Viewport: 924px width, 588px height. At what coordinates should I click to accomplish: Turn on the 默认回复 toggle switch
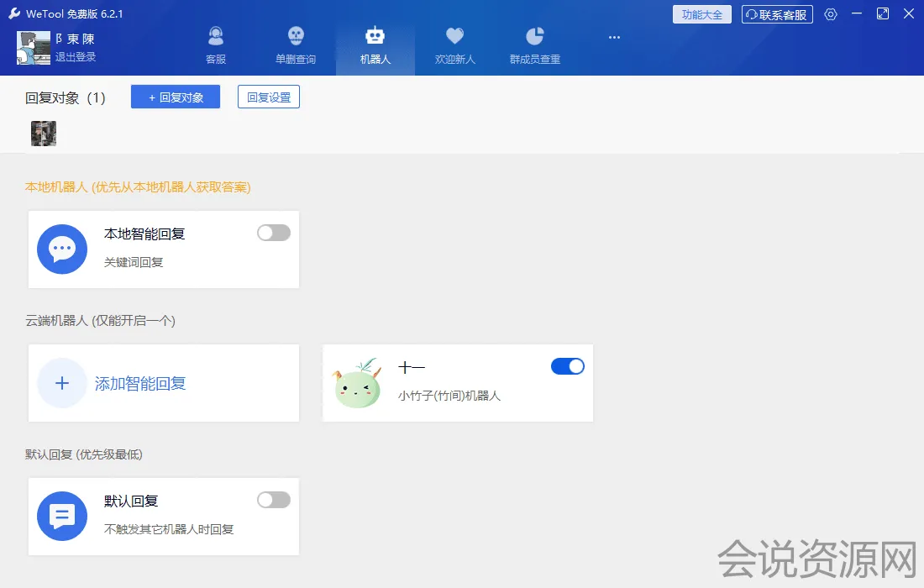(274, 500)
